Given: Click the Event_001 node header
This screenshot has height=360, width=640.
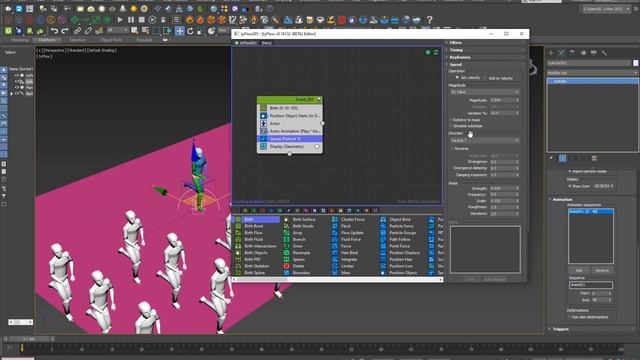Looking at the screenshot, I should point(290,100).
